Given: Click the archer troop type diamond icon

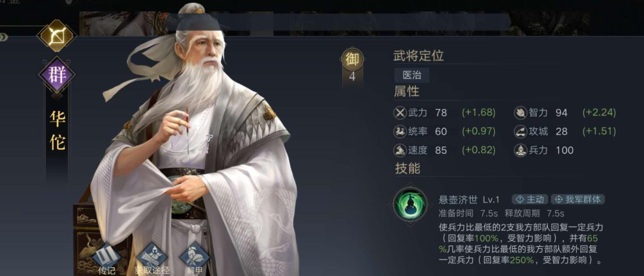Looking at the screenshot, I should (x=57, y=36).
